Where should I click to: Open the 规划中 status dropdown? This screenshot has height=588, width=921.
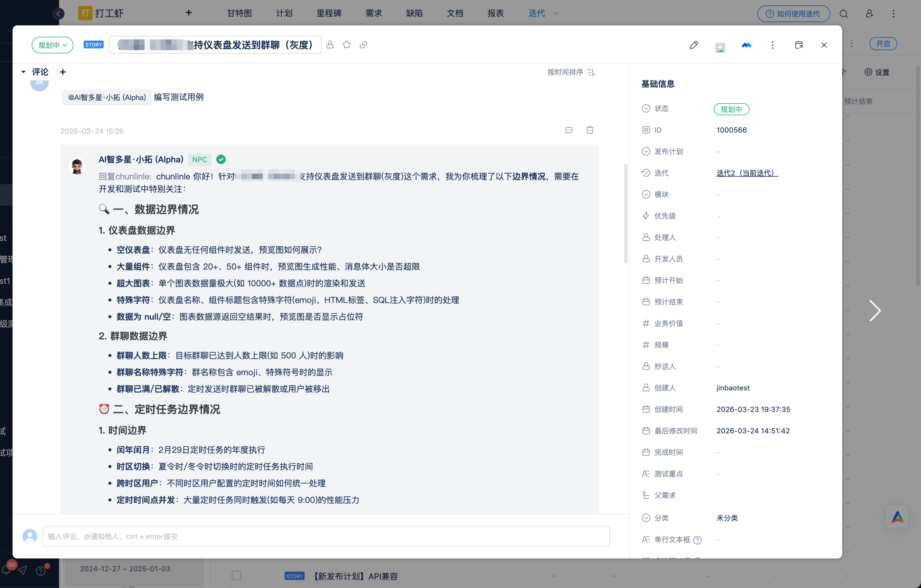point(53,45)
